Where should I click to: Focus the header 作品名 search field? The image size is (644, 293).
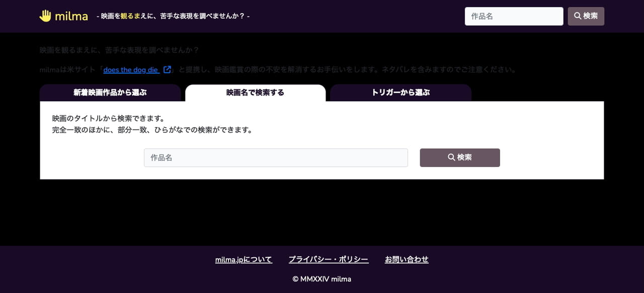click(514, 16)
